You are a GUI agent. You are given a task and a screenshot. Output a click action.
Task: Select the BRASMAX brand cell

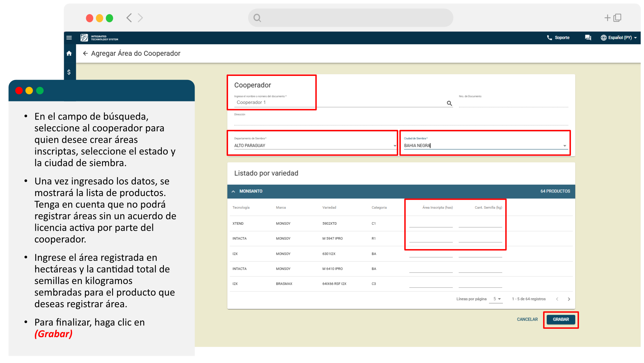(x=284, y=284)
